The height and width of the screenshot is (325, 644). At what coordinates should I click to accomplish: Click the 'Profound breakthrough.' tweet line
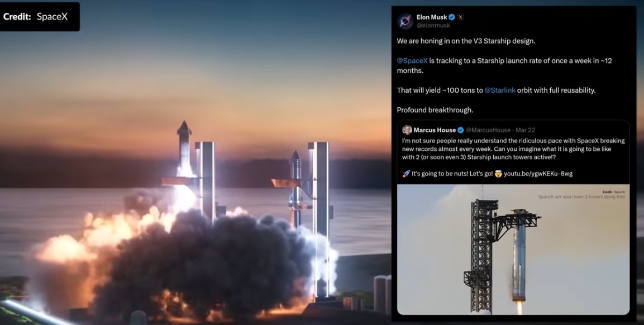pos(435,110)
